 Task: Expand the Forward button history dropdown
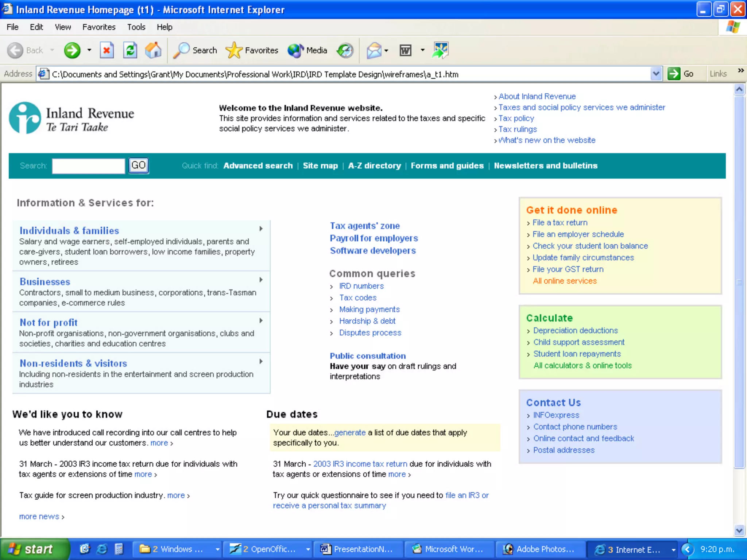pos(89,50)
